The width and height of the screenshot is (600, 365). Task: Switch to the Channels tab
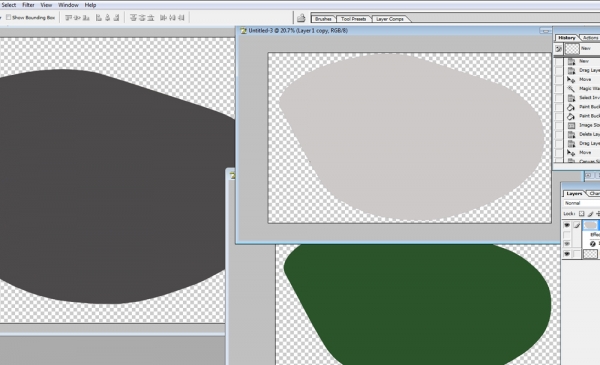(594, 194)
